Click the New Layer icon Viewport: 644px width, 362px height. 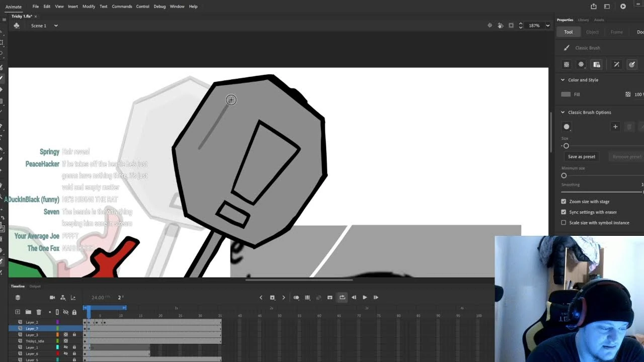pyautogui.click(x=17, y=312)
